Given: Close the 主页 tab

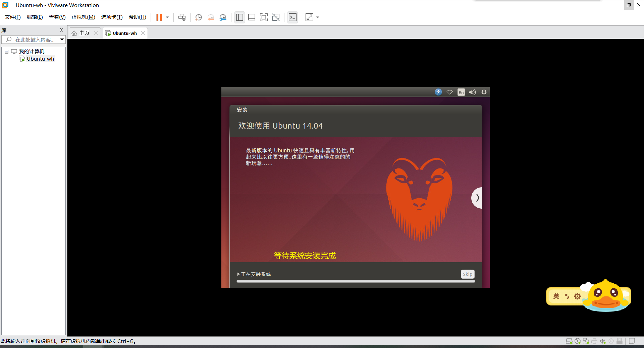Looking at the screenshot, I should (96, 33).
